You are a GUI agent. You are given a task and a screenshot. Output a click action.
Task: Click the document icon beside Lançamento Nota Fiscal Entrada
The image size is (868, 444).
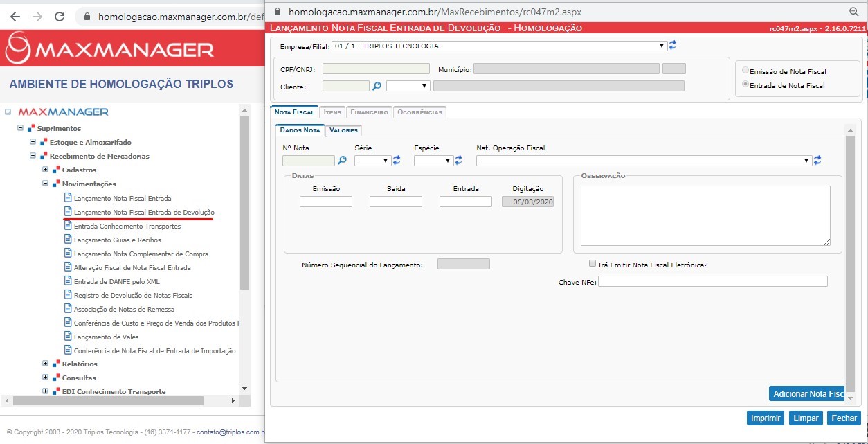(68, 198)
